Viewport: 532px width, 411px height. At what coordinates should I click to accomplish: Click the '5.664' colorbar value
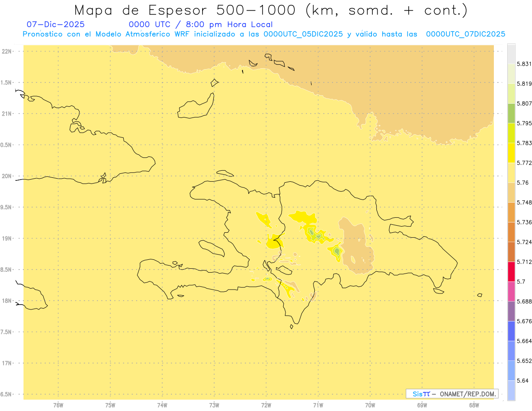coord(524,341)
